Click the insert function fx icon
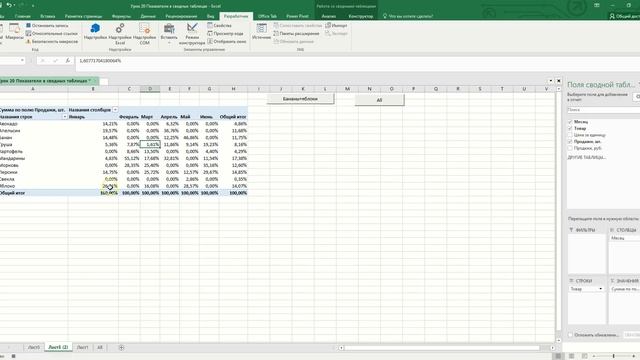640x360 pixels. coord(68,60)
